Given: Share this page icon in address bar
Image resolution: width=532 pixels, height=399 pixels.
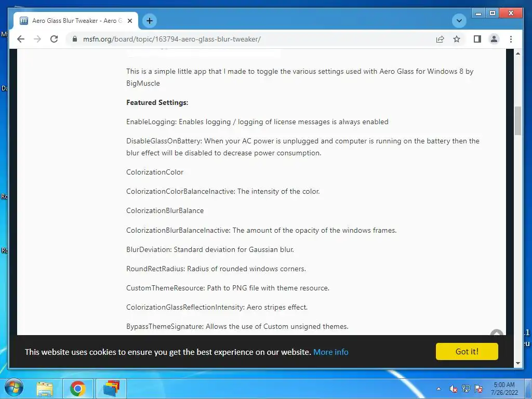Looking at the screenshot, I should click(x=440, y=39).
